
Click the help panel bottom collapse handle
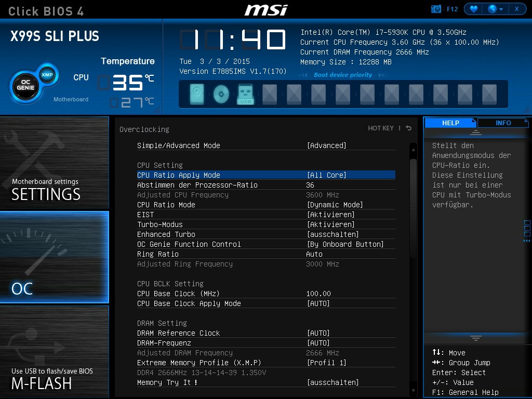(476, 338)
